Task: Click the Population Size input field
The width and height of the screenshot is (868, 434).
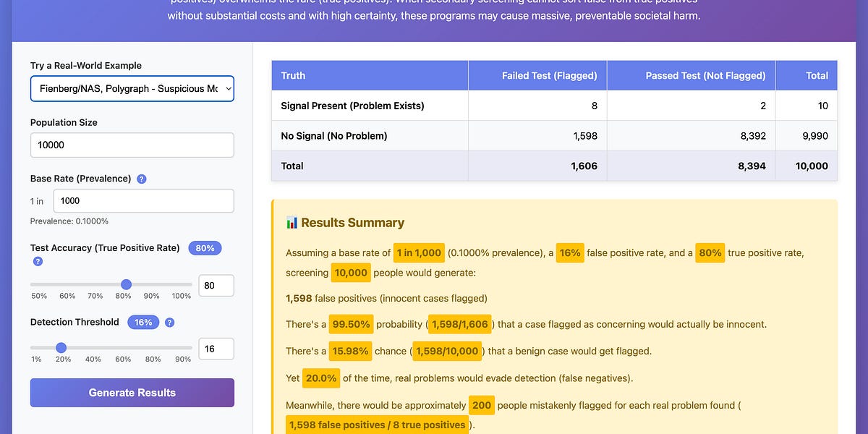Action: (132, 145)
